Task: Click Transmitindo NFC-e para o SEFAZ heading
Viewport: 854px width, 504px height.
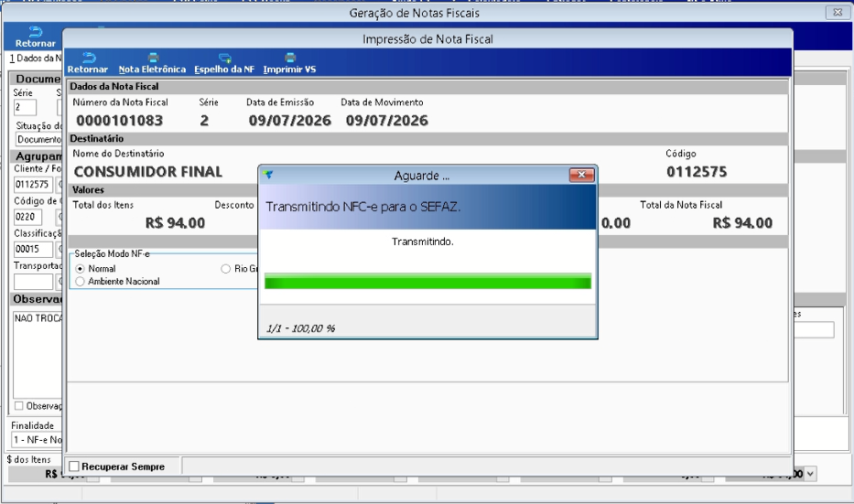Action: (363, 207)
